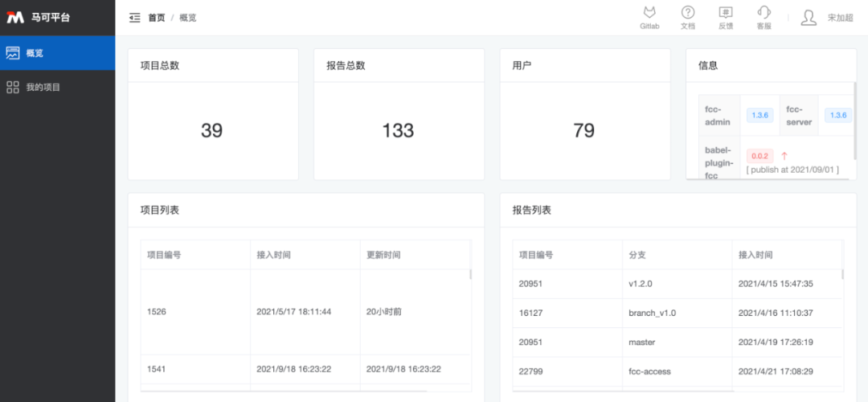
Task: Click 项目列表 header 更新时间
Action: [383, 255]
